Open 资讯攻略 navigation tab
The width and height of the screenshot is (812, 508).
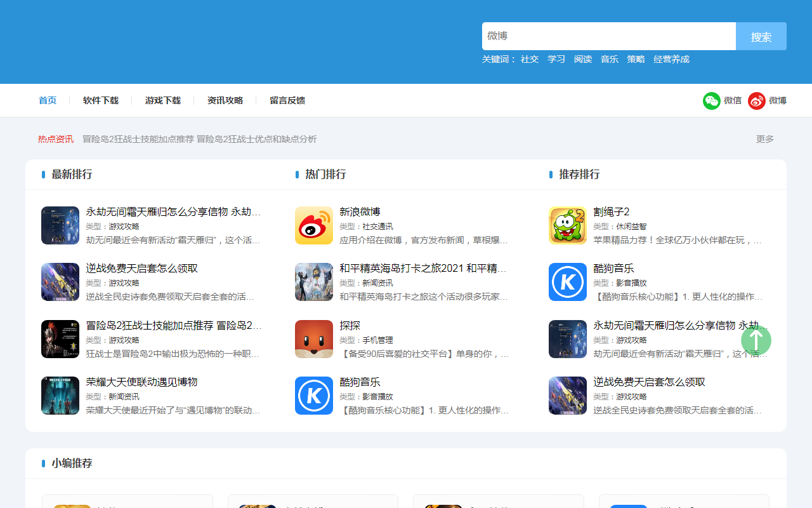(x=225, y=100)
